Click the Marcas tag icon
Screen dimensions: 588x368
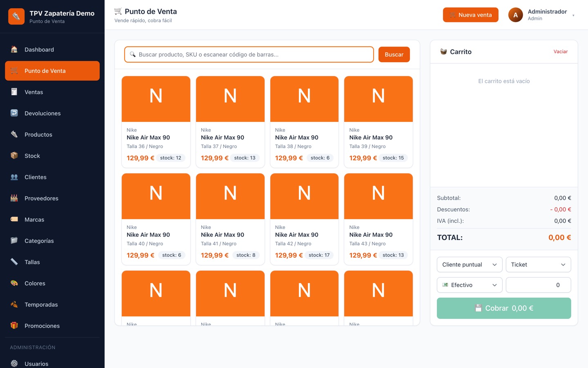pyautogui.click(x=14, y=220)
